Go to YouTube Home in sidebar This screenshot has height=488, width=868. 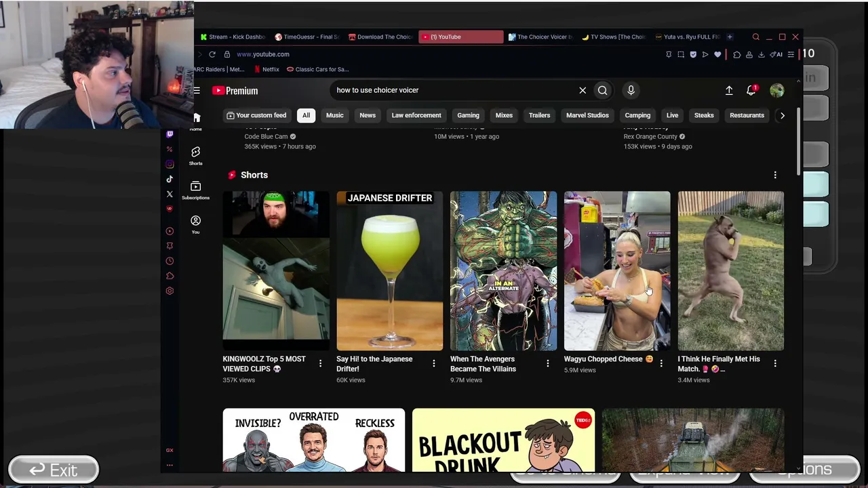(196, 121)
